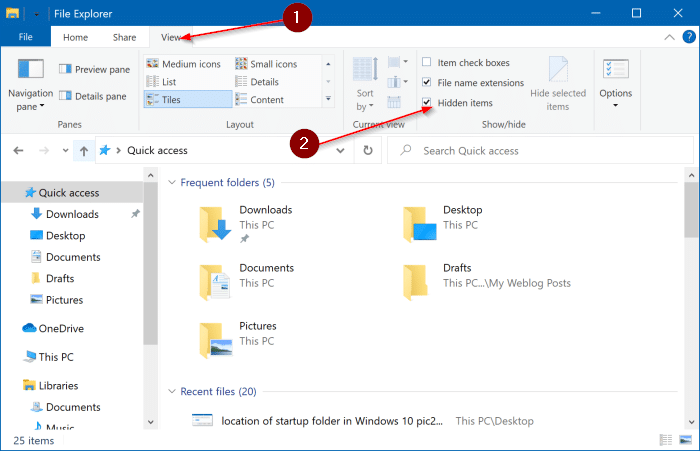Uncheck File name extensions
This screenshot has height=451, width=700.
coord(426,82)
